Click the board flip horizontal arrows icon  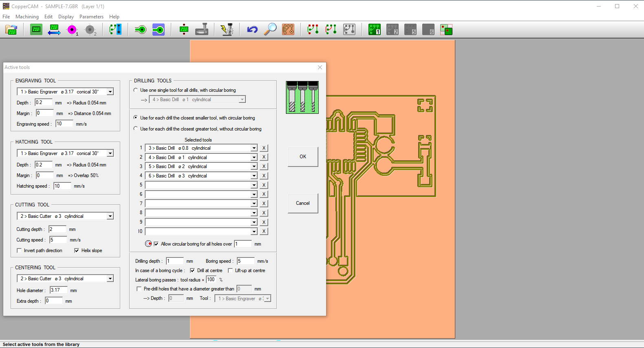54,30
